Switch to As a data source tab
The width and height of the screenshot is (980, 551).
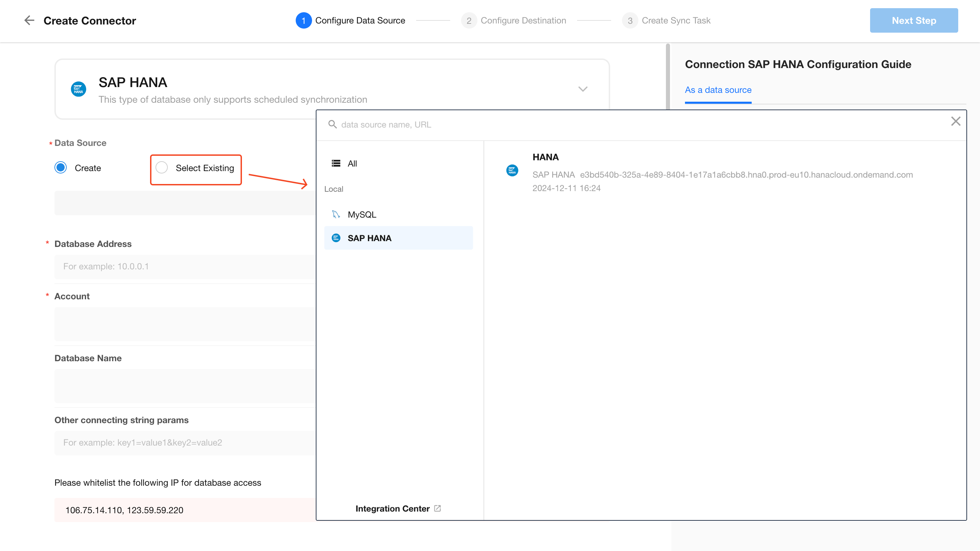[718, 90]
